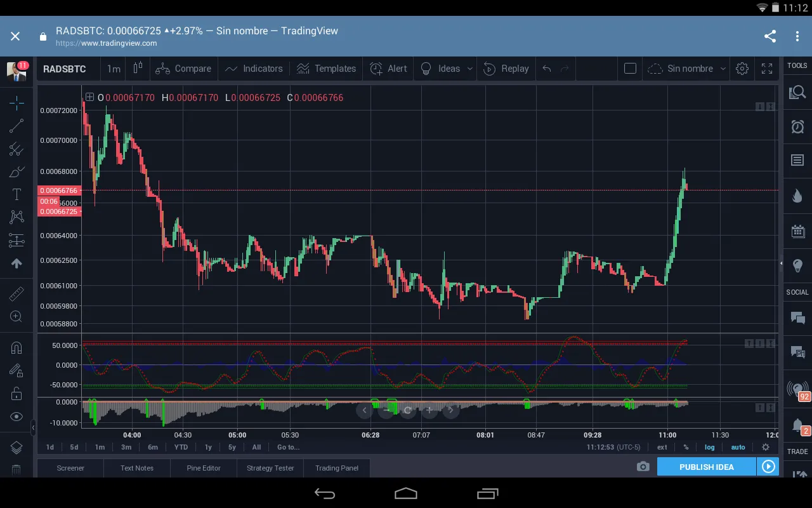812x508 pixels.
Task: Click the PUBLISH IDEA button
Action: point(706,467)
